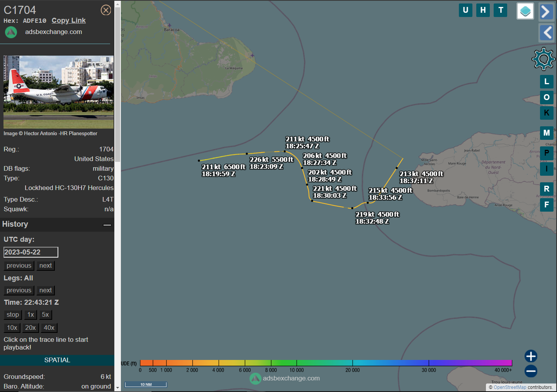Toggle the F button on map

[x=547, y=205]
